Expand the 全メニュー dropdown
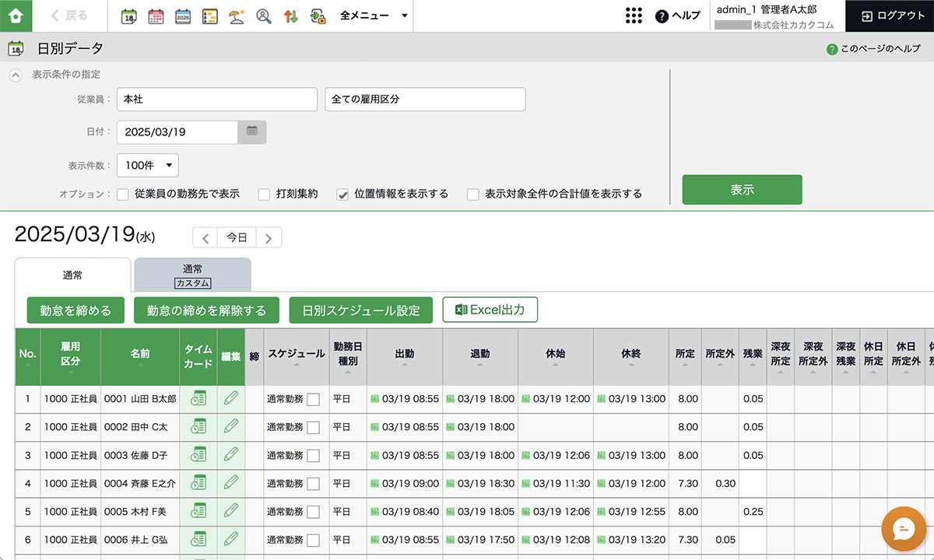This screenshot has width=934, height=560. [x=374, y=16]
